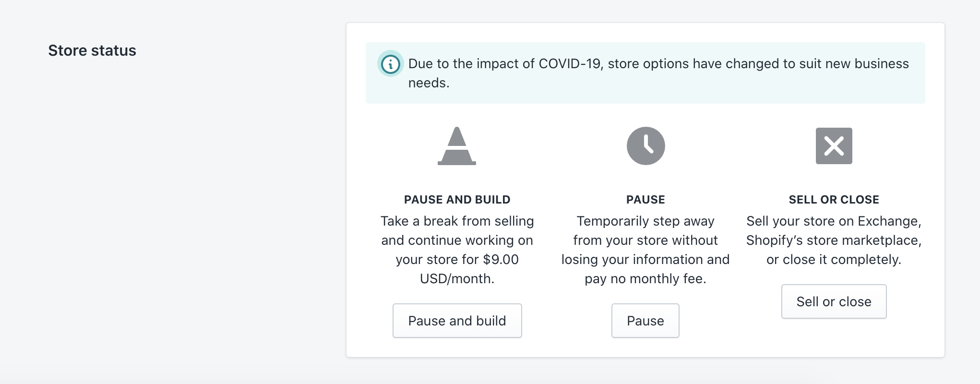The width and height of the screenshot is (980, 384).
Task: Click "Shopify's store marketplace" text
Action: coord(834,240)
